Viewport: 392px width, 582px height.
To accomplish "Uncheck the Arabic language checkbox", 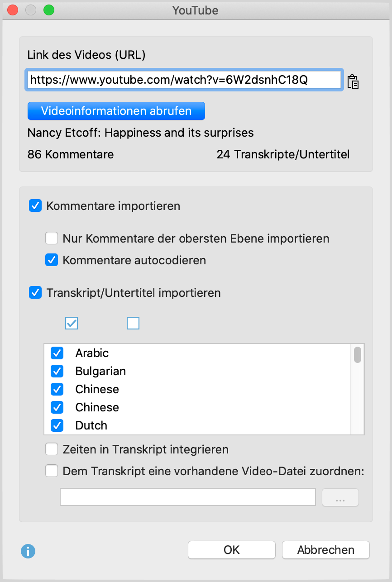I will (57, 353).
